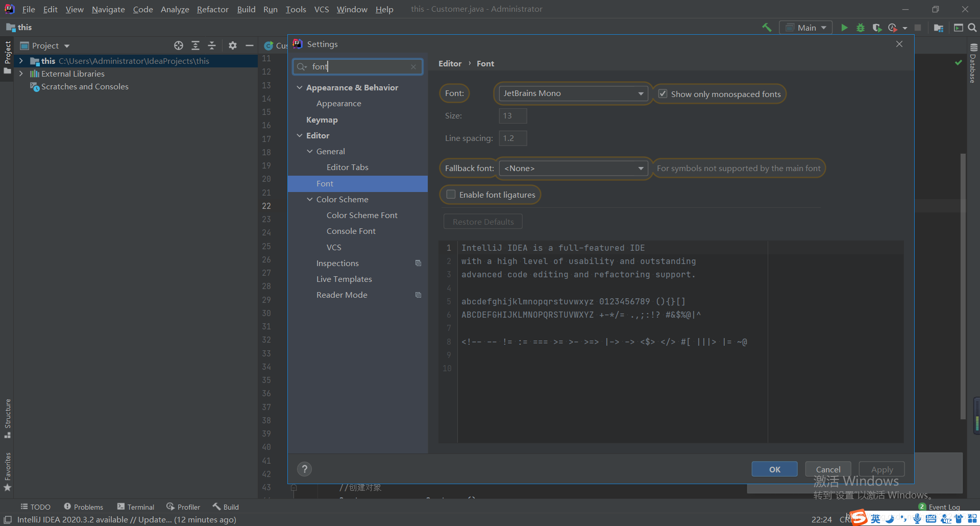Start debugging with the bug icon
Viewport: 980px width, 526px height.
pyautogui.click(x=861, y=28)
